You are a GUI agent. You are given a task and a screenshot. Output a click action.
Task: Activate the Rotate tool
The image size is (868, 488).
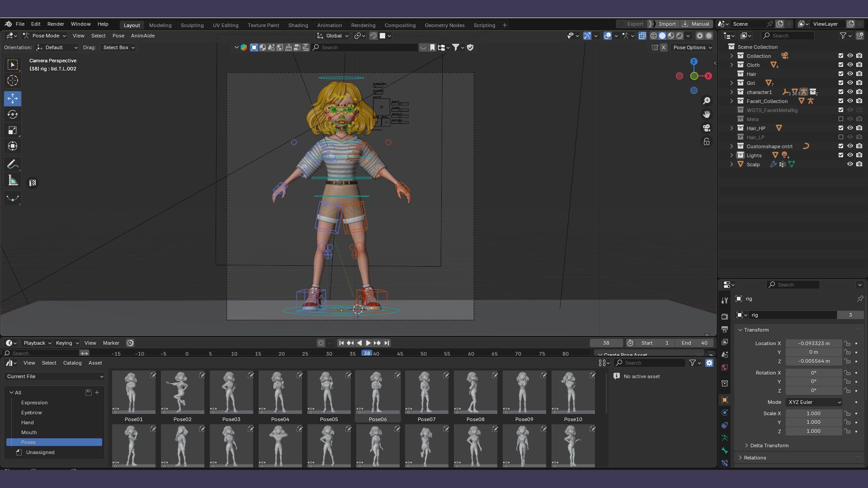(x=13, y=114)
